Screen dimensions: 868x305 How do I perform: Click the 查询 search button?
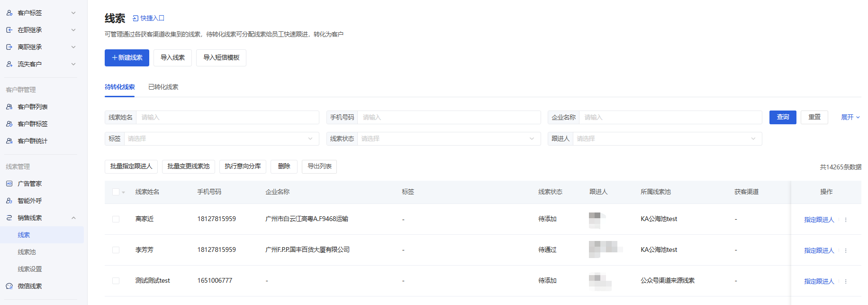click(x=783, y=117)
